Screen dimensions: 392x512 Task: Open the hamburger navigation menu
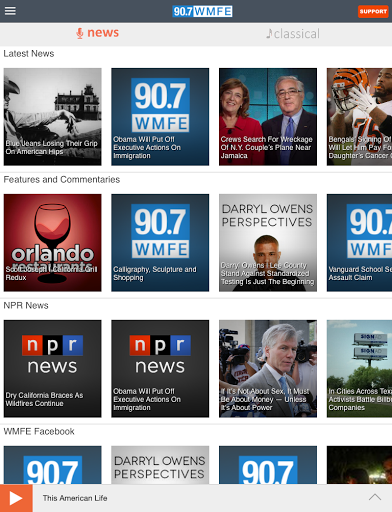click(10, 11)
